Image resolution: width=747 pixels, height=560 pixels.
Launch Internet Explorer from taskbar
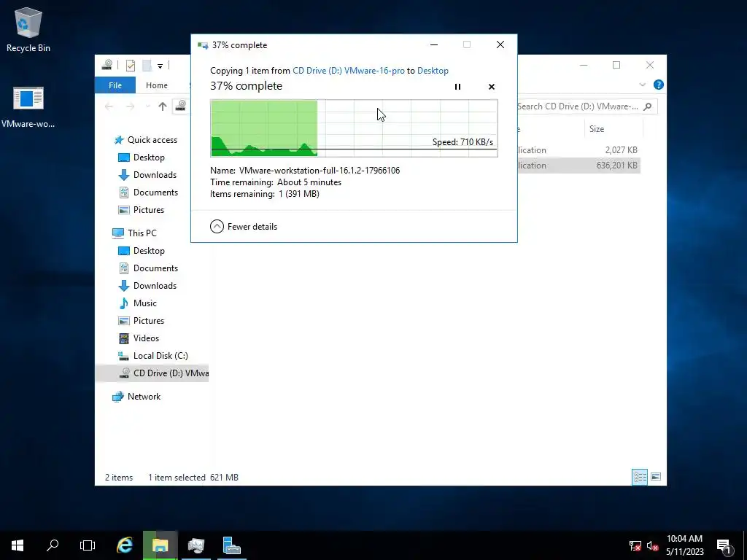125,545
